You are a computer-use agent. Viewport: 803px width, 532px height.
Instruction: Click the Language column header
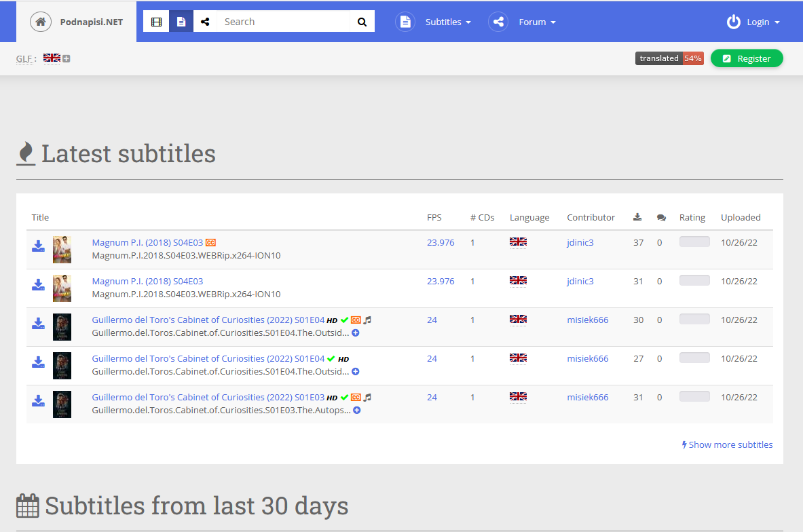[x=529, y=218]
